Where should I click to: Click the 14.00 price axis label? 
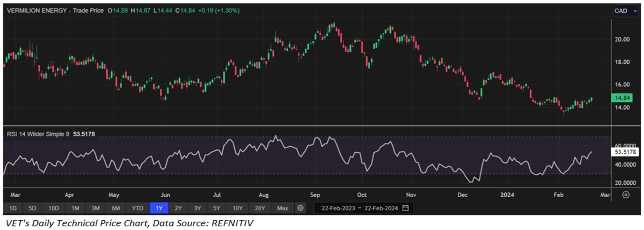coord(622,108)
